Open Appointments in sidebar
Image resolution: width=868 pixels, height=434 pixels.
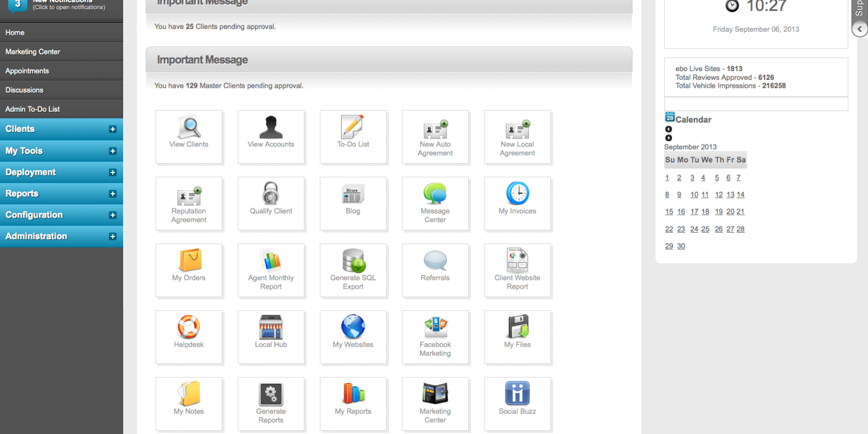coord(61,71)
